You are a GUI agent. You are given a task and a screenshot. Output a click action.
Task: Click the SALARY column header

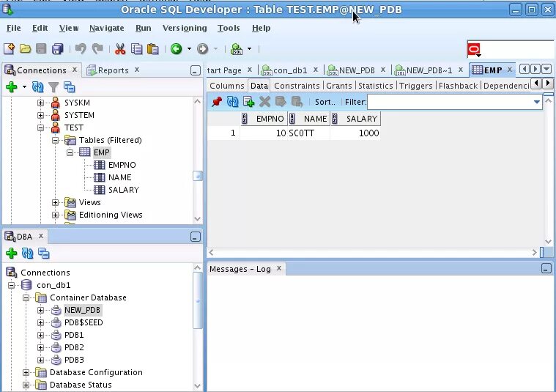tap(355, 119)
